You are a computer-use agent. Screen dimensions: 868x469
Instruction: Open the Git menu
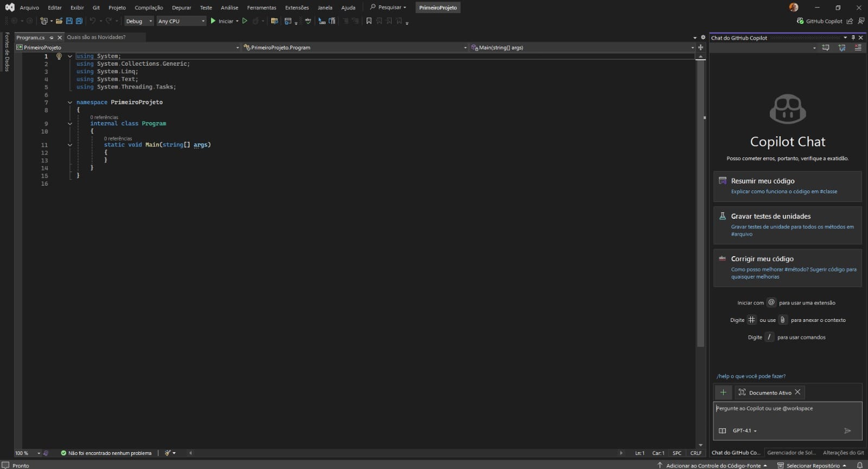tap(96, 8)
